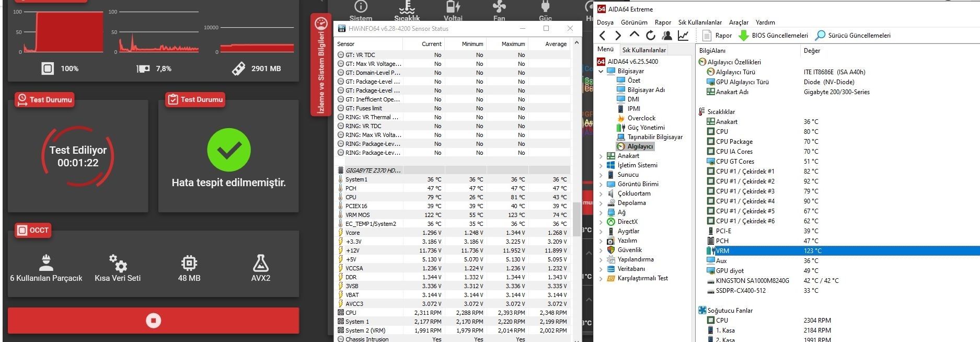Open OCCT Sistem monitoring icon
Viewport: 980px width, 342px height.
[361, 6]
